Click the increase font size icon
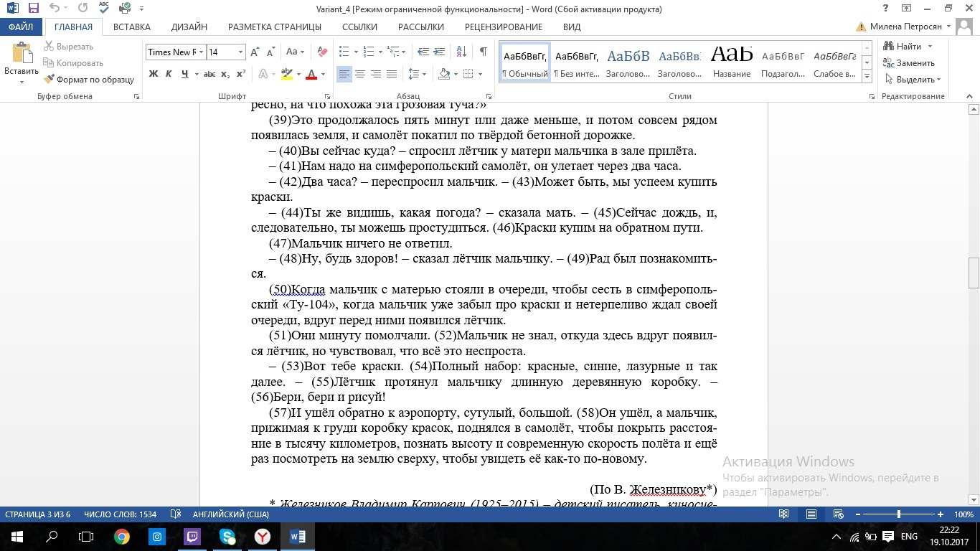This screenshot has width=980, height=551. 255,52
